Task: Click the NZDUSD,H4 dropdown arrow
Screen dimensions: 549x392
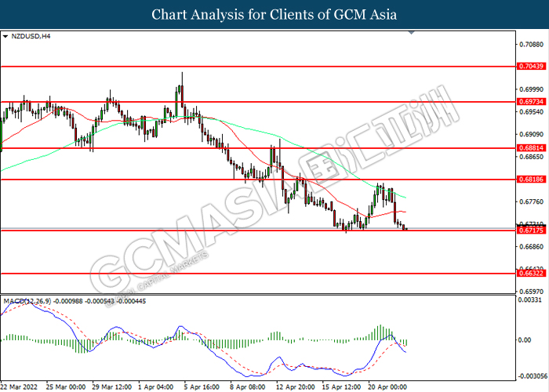Action: [5, 36]
